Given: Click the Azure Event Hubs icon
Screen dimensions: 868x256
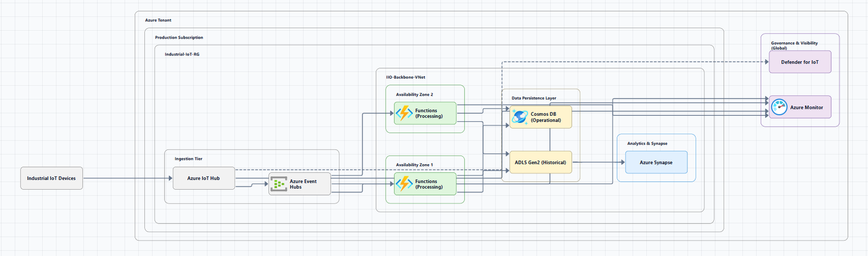Looking at the screenshot, I should (x=279, y=184).
